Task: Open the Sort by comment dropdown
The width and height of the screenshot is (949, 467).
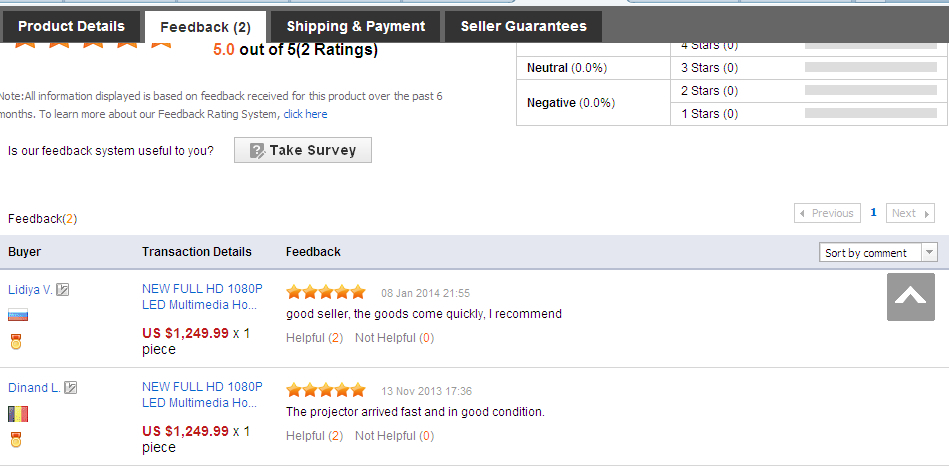Action: [877, 253]
